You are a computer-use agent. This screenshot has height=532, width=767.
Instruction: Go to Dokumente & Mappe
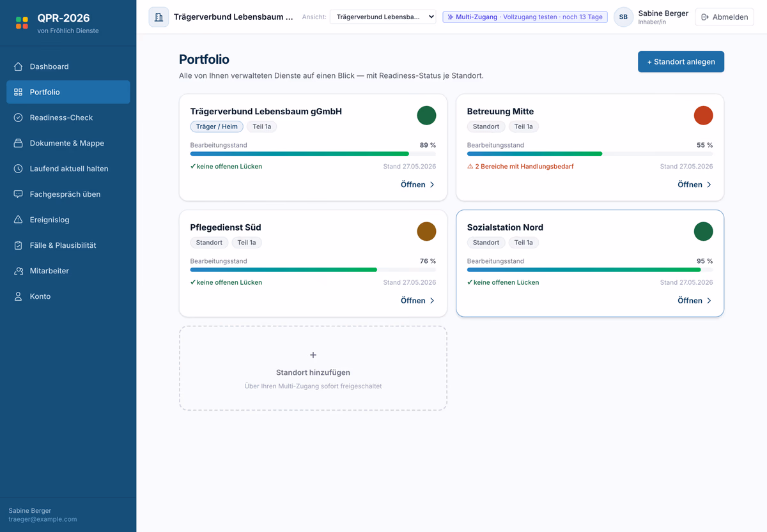click(68, 143)
